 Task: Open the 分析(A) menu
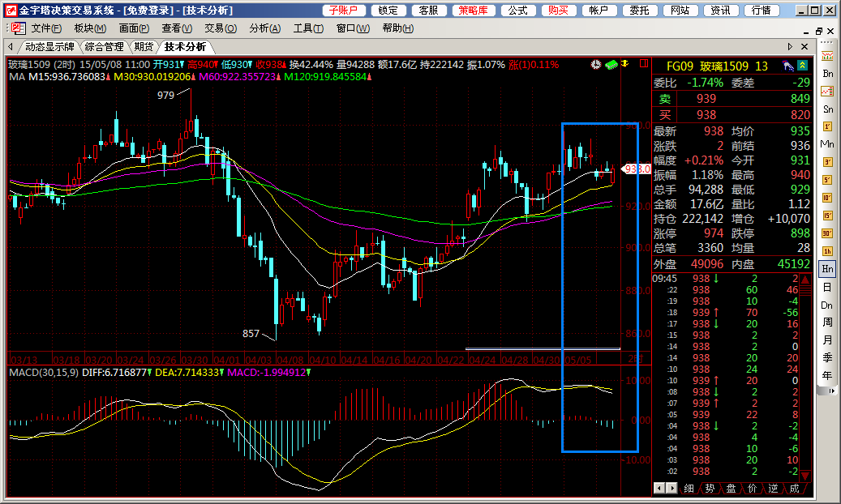coord(265,28)
